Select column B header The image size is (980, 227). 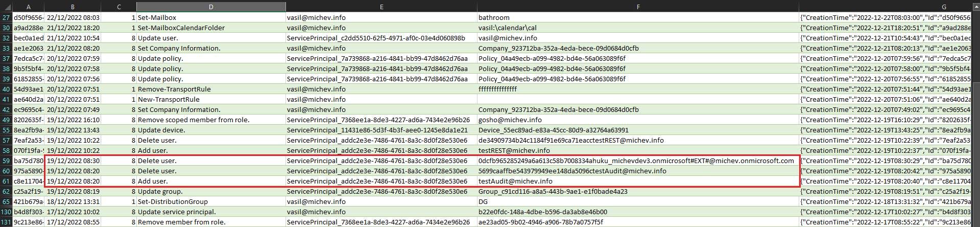point(73,7)
